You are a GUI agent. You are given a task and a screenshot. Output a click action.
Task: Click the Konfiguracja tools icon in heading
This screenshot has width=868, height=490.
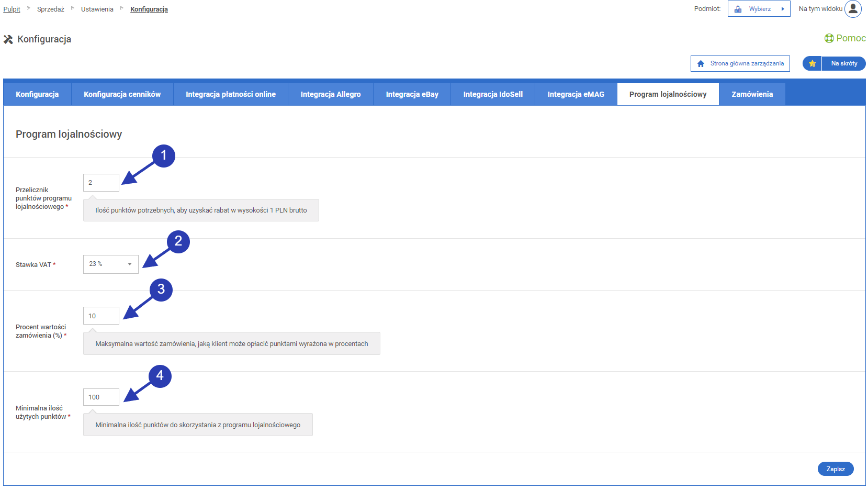(8, 39)
